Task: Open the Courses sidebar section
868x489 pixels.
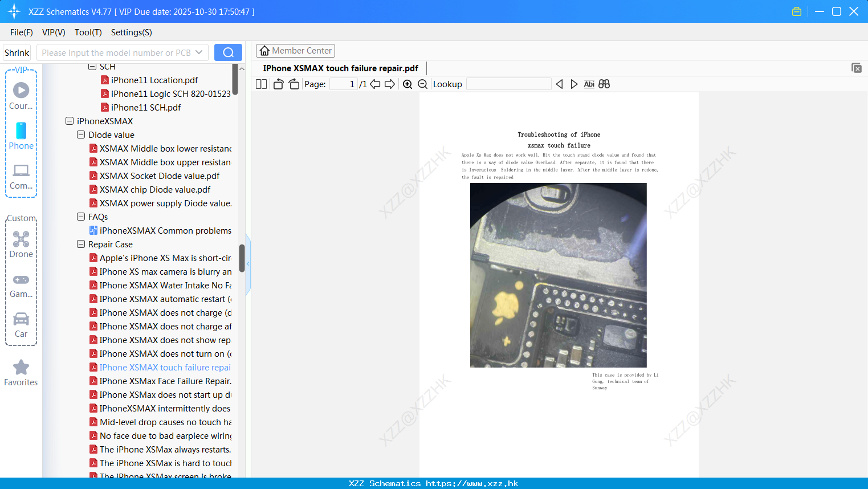Action: tap(21, 96)
